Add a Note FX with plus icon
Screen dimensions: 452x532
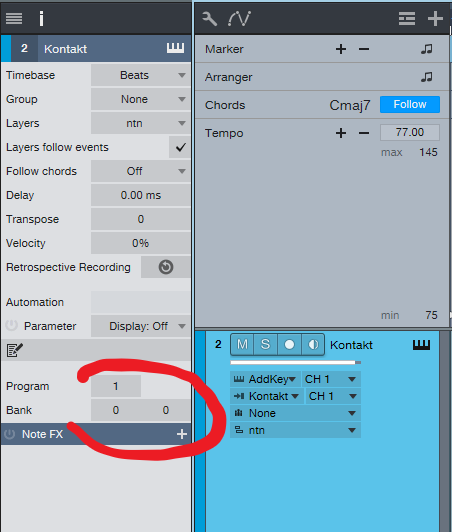pos(182,434)
